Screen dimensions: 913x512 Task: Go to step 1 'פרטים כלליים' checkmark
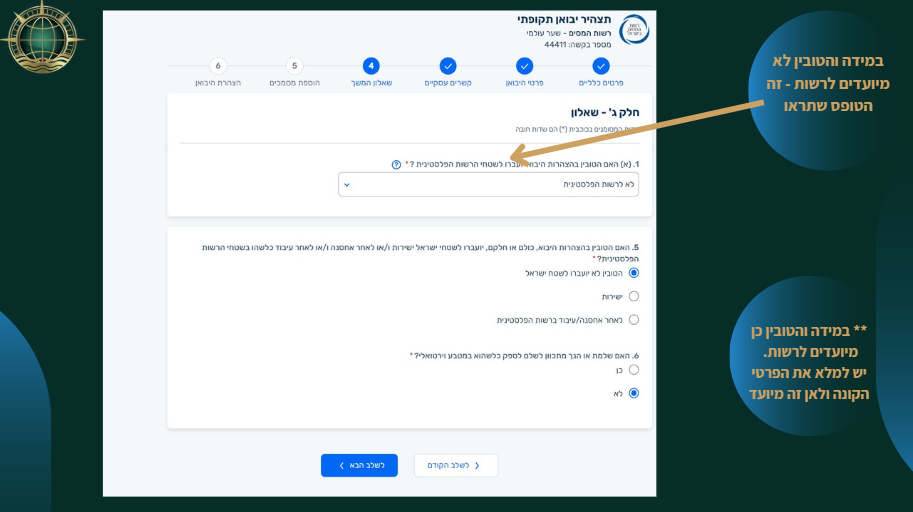point(601,66)
